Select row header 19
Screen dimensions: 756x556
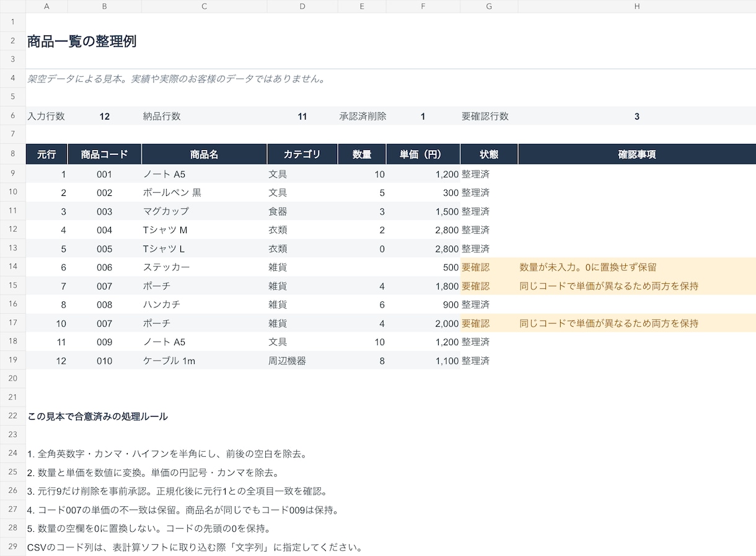tap(12, 360)
